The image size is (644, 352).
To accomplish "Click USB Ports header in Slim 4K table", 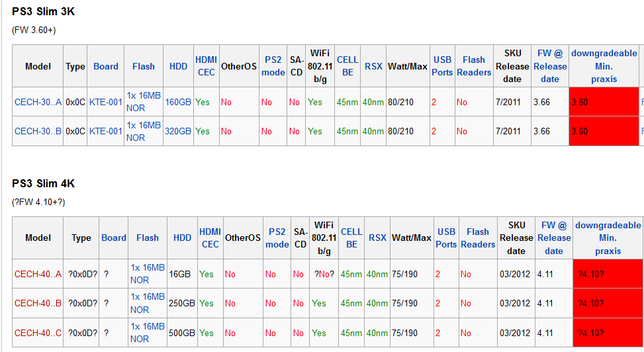I will 447,238.
